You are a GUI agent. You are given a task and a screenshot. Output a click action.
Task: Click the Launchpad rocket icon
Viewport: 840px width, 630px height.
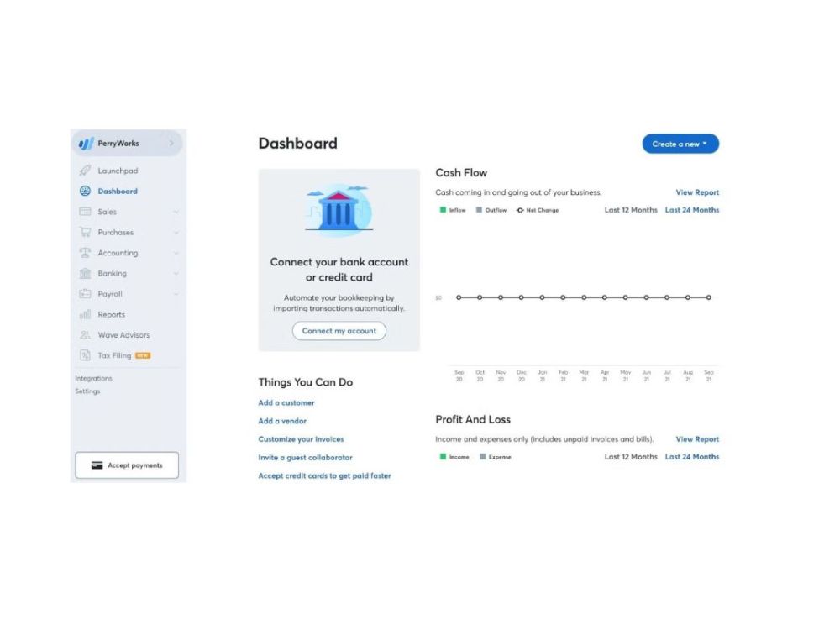point(85,171)
